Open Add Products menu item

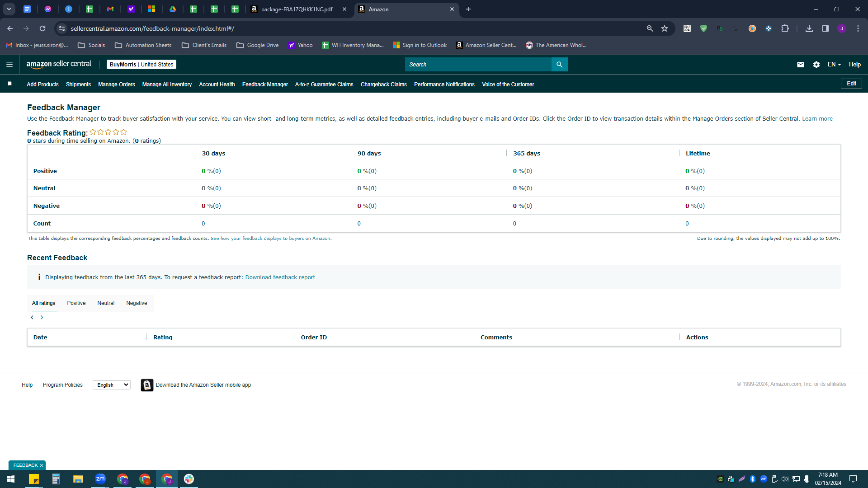coord(42,84)
